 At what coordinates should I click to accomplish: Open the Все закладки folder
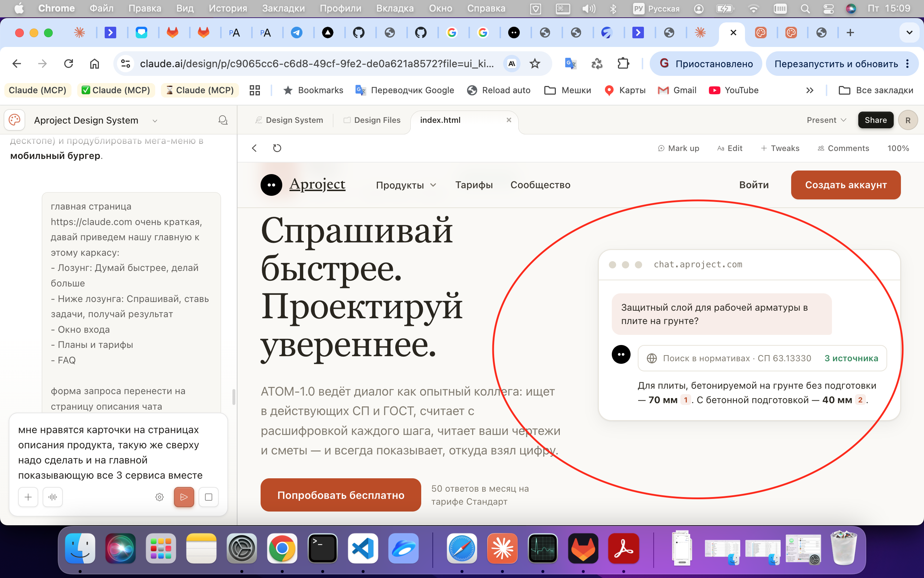pyautogui.click(x=876, y=90)
